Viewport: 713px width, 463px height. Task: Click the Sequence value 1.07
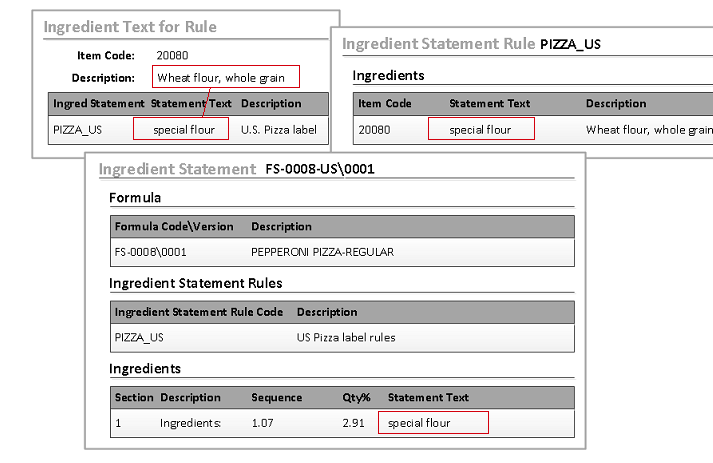[263, 423]
